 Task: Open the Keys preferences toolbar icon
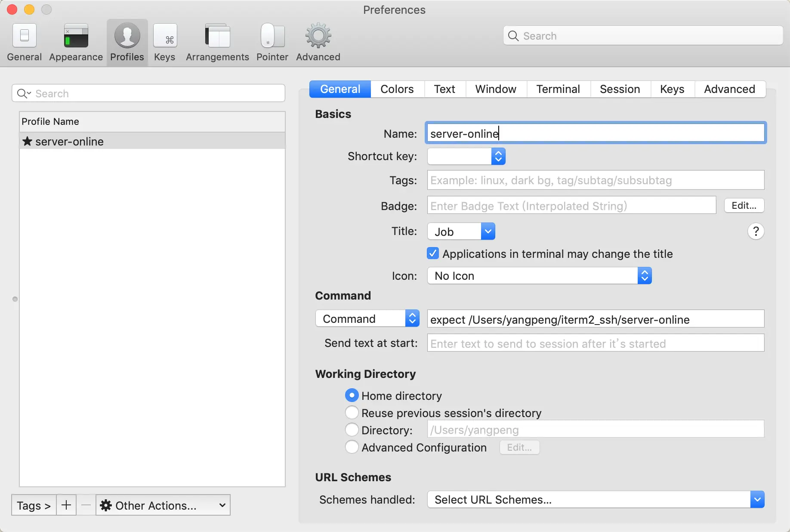(x=165, y=36)
